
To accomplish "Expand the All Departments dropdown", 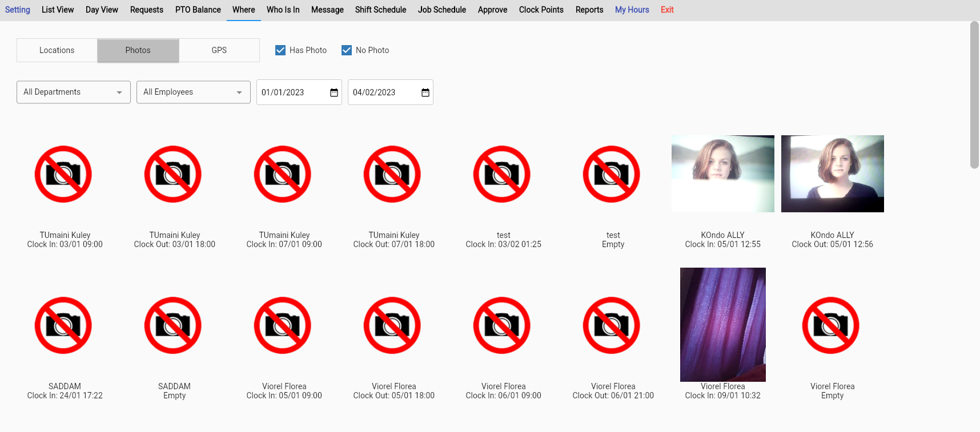I will 74,92.
